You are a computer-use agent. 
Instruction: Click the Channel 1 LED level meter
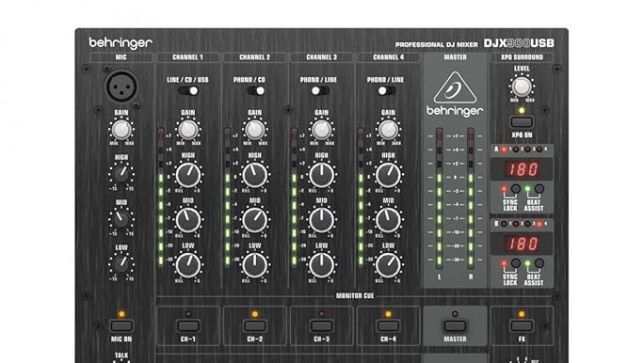pos(161,198)
